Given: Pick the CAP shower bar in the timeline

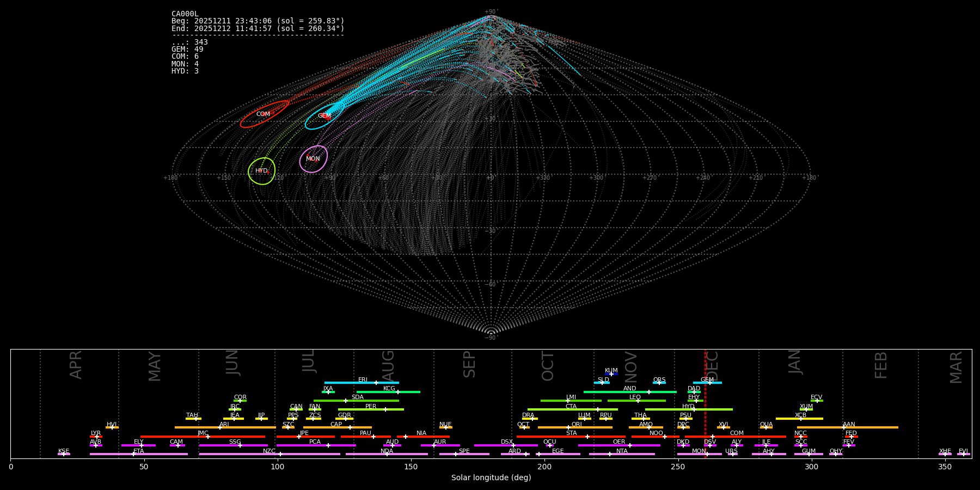Looking at the screenshot, I should [338, 427].
